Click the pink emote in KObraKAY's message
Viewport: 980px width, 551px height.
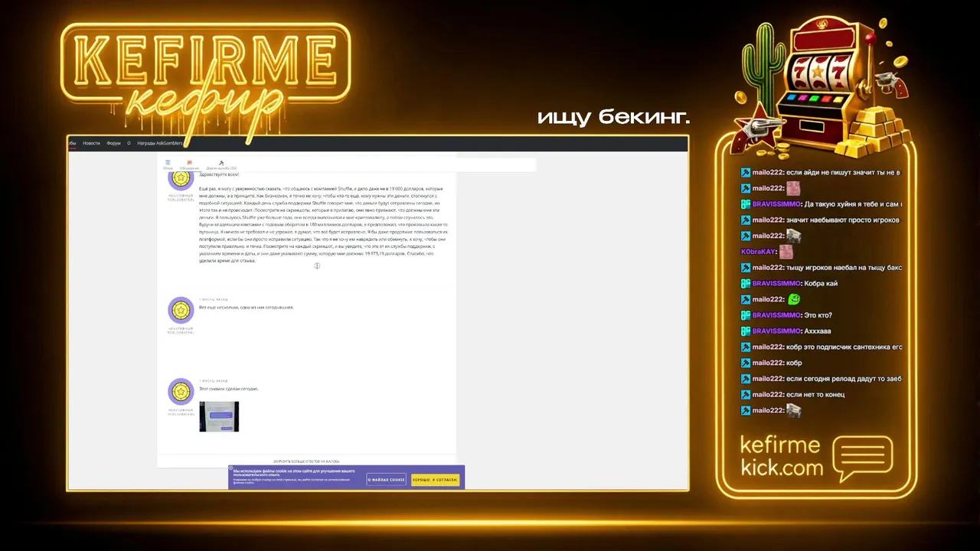click(786, 251)
